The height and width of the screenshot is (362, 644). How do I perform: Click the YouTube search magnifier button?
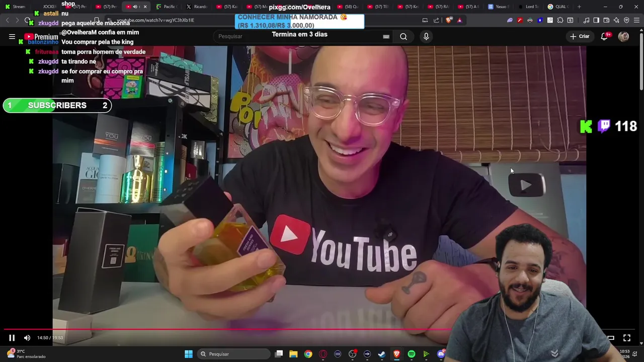[404, 36]
